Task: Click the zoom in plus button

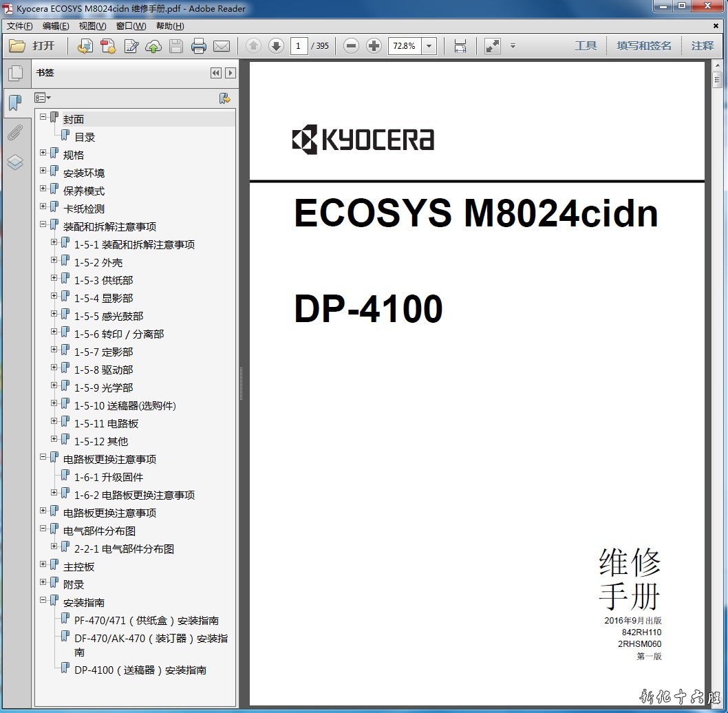Action: click(374, 46)
